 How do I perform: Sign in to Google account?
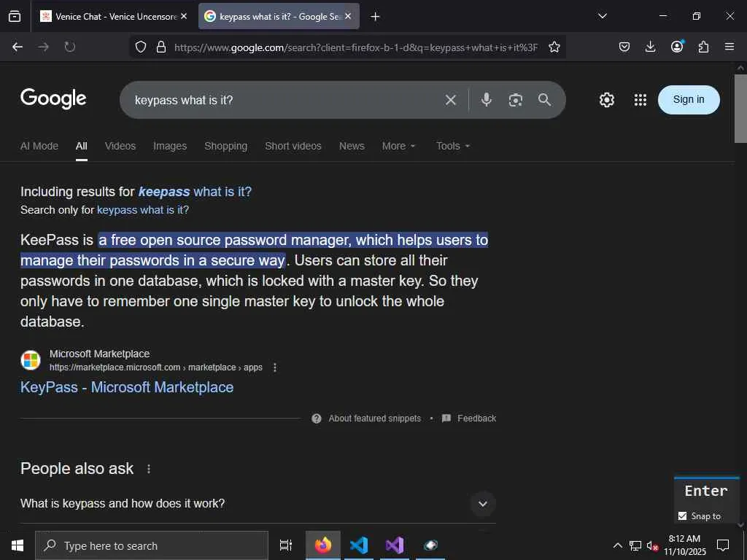(689, 99)
